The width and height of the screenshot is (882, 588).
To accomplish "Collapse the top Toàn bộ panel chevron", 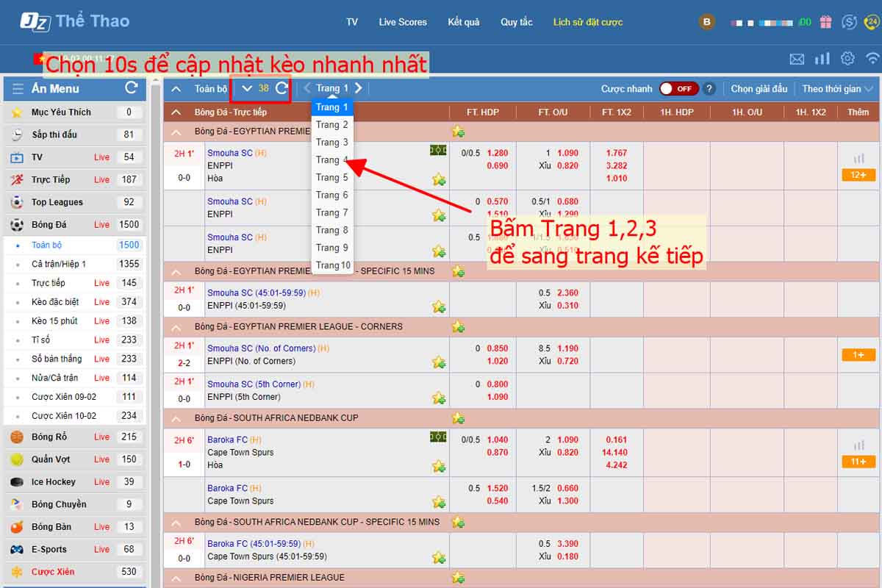I will [x=176, y=89].
